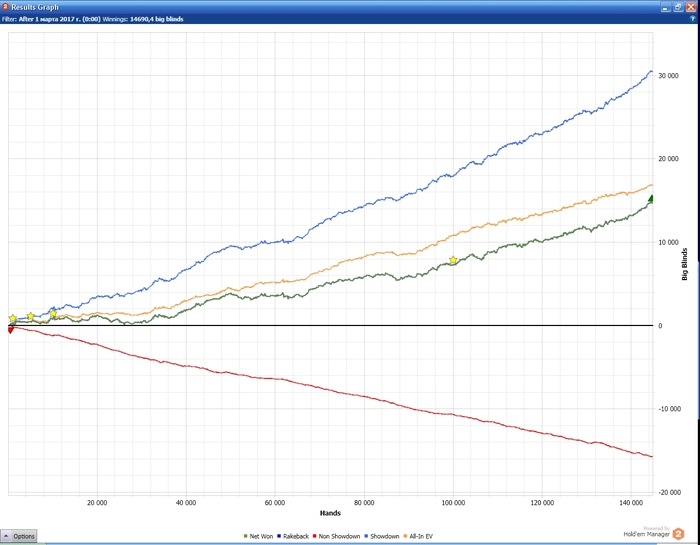
Task: Click the Hands axis title
Action: tap(330, 513)
